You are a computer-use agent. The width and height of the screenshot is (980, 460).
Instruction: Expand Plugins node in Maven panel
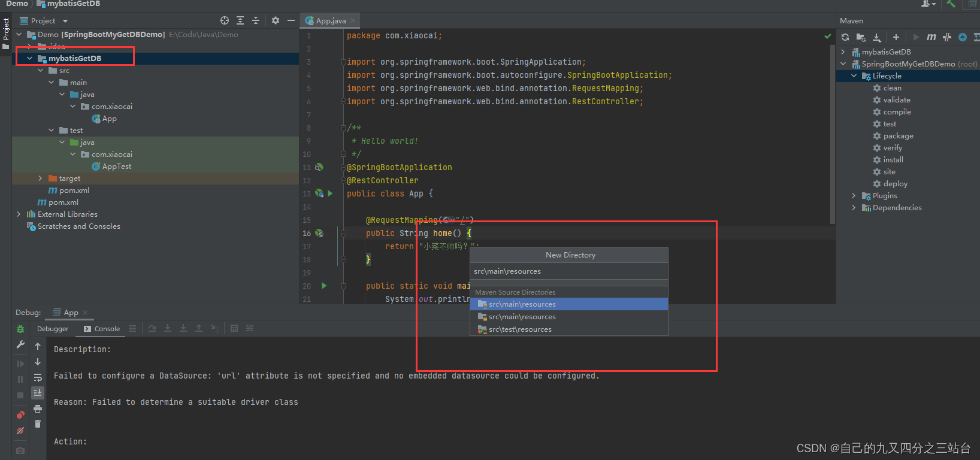[x=854, y=195]
